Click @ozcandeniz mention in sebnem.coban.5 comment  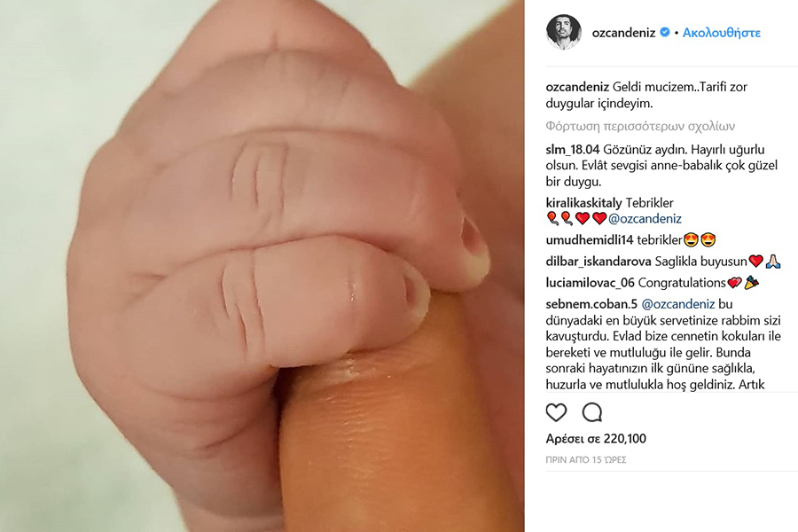(x=678, y=304)
